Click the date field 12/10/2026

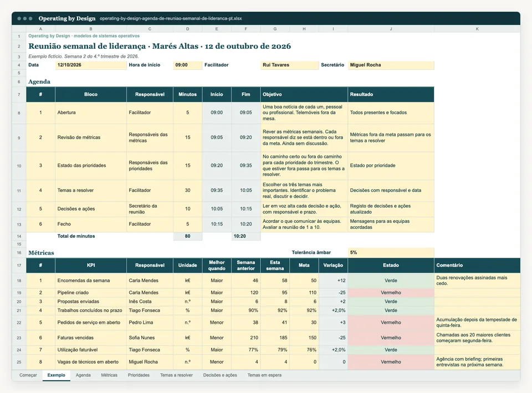pos(91,65)
